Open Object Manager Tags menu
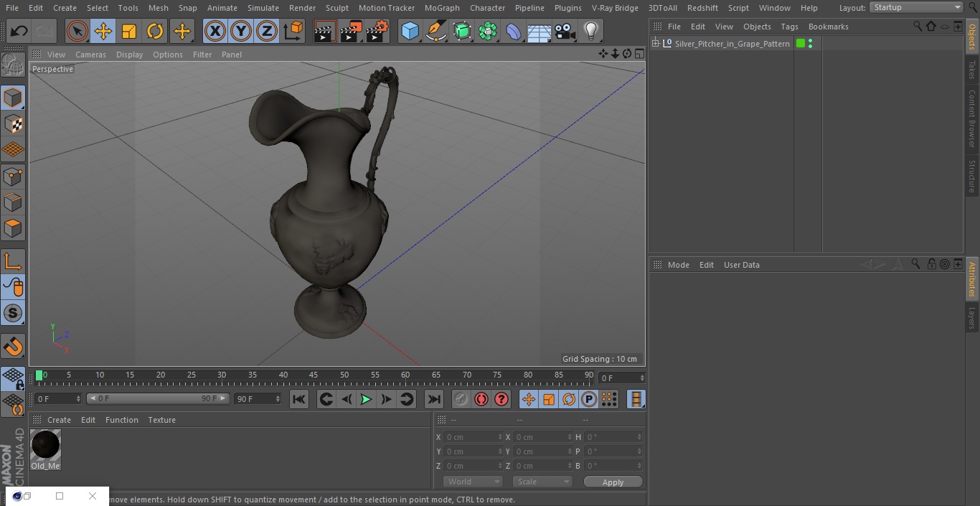Viewport: 980px width, 506px height. pyautogui.click(x=789, y=27)
